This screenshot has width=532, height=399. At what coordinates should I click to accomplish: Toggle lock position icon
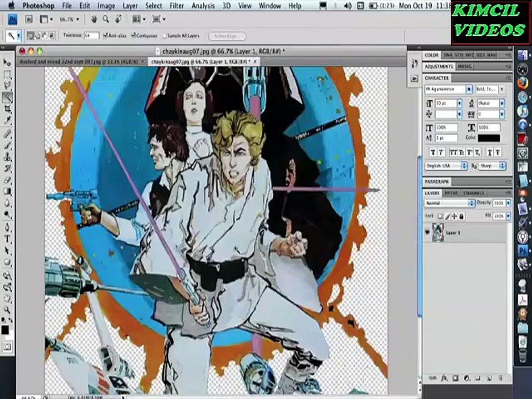pos(454,216)
